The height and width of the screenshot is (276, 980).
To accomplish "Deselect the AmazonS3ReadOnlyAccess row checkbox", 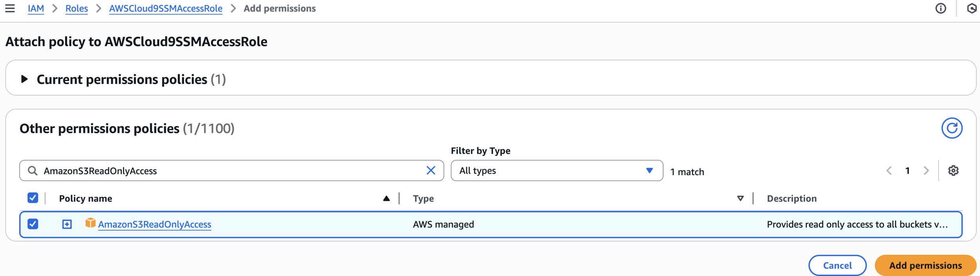I will (33, 224).
